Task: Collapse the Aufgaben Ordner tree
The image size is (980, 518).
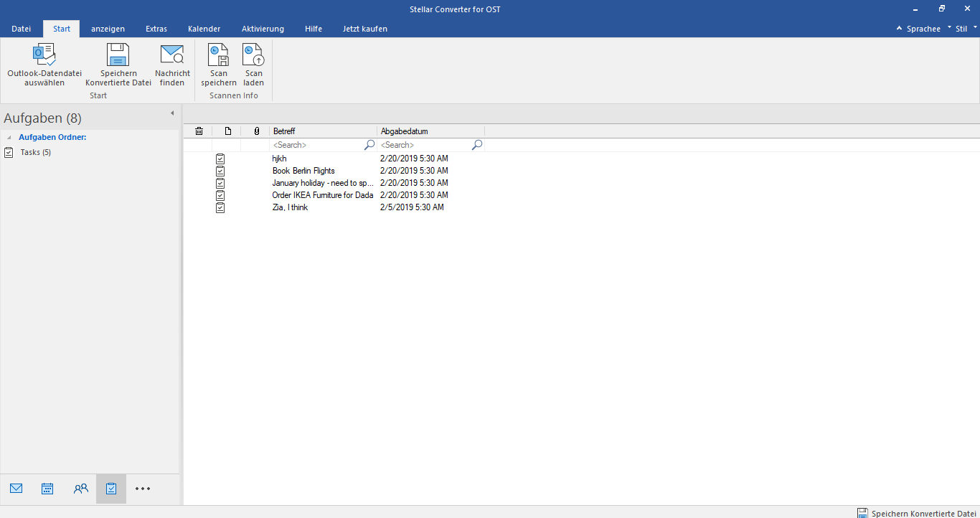Action: click(x=9, y=137)
